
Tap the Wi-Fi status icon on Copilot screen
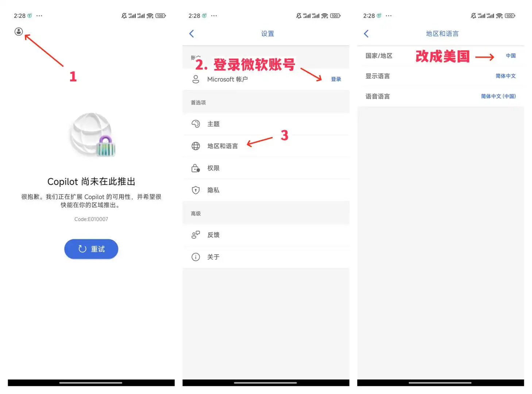pyautogui.click(x=150, y=16)
